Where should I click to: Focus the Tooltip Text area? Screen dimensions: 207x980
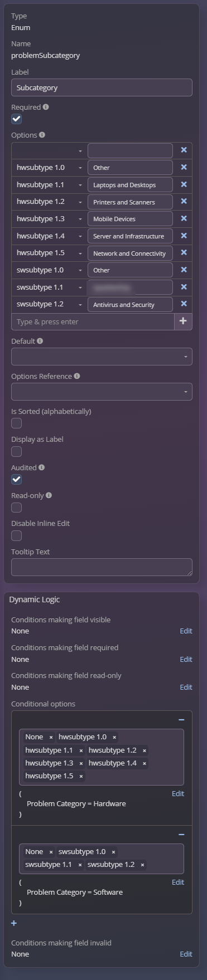coord(102,567)
